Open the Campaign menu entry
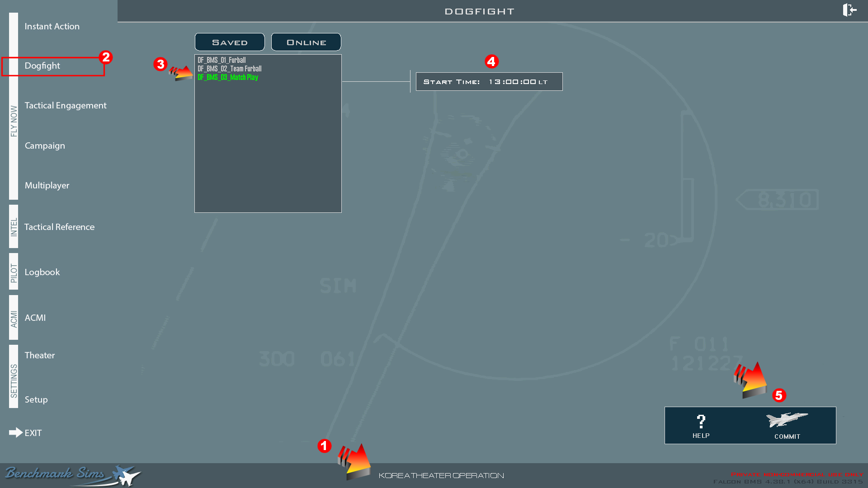868x488 pixels. (45, 145)
